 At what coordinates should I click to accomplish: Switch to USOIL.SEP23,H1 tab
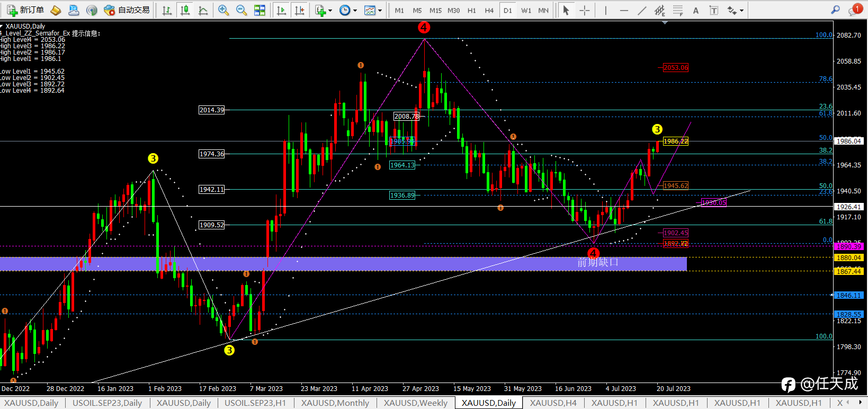(255, 403)
